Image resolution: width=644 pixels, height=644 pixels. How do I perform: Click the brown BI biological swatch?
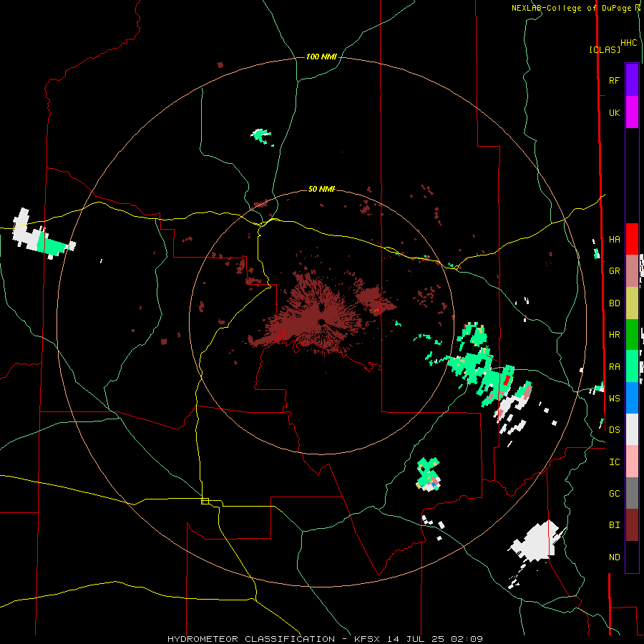pyautogui.click(x=632, y=525)
